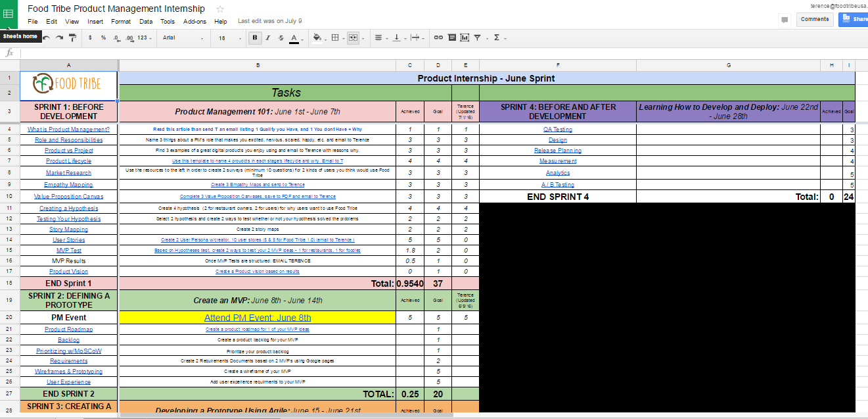
Task: Open Edit menu
Action: click(x=51, y=22)
